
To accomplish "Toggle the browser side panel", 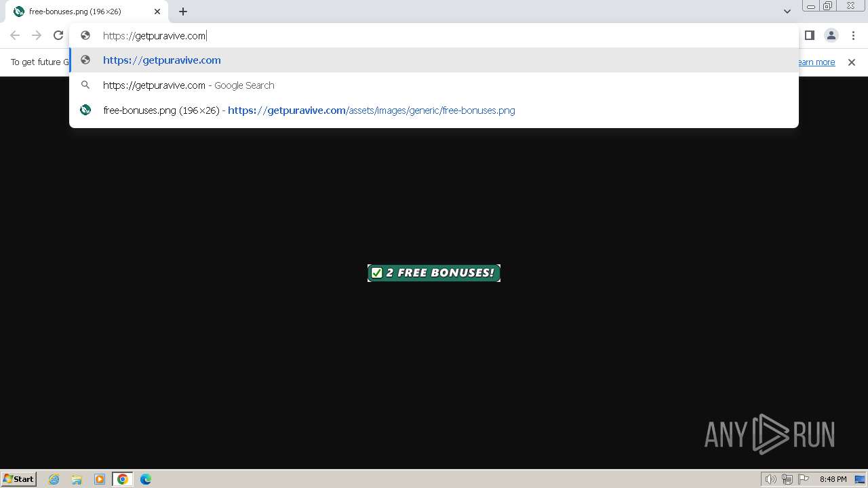I will (x=810, y=35).
